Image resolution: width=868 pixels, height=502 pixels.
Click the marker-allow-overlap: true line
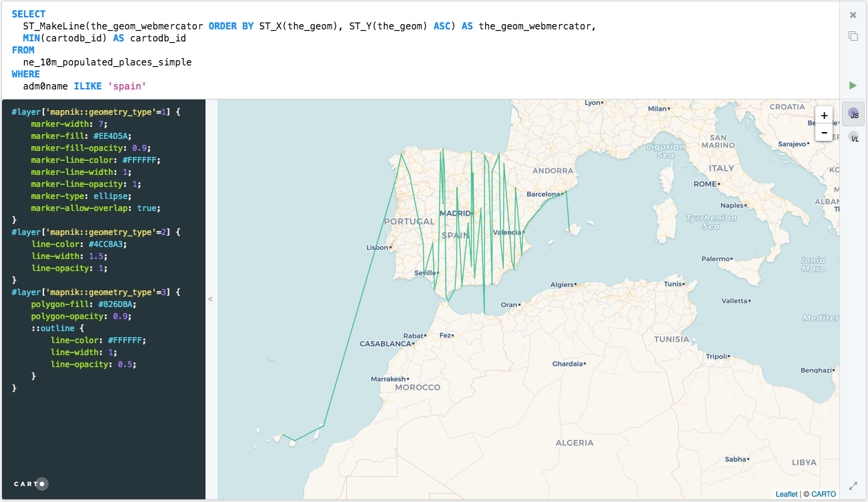coord(96,208)
